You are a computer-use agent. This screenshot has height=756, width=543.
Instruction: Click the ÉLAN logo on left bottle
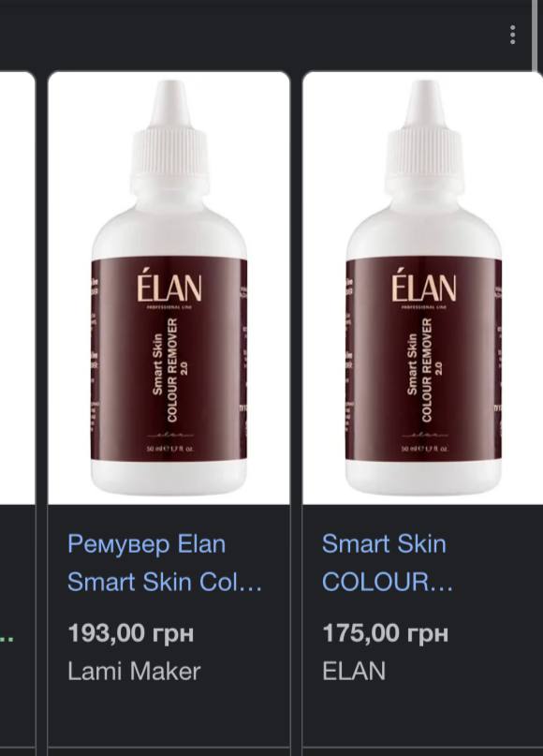(x=169, y=288)
